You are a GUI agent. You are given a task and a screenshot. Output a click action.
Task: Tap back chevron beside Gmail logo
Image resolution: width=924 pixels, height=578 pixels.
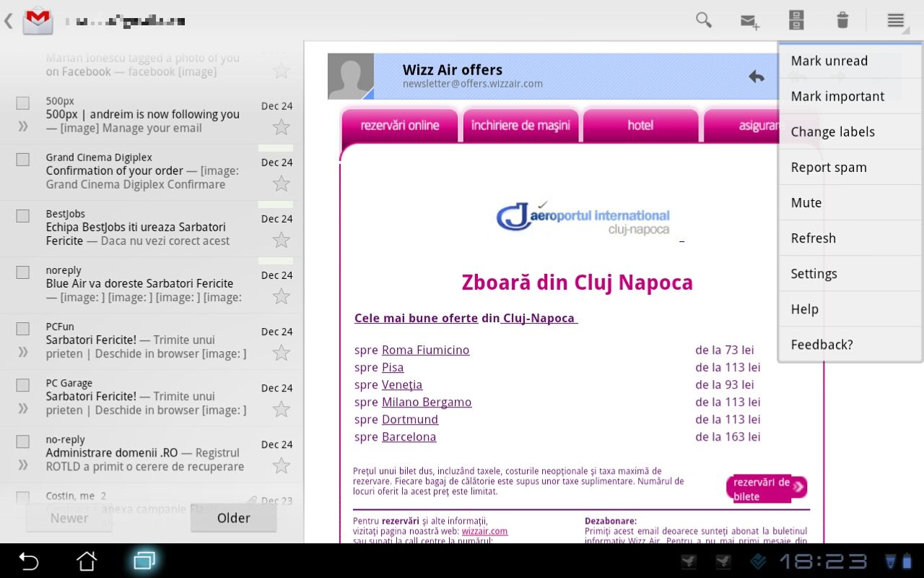pos(9,20)
